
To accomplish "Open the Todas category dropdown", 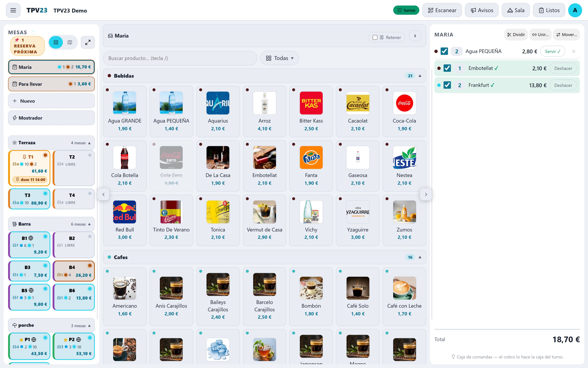I will pos(279,58).
